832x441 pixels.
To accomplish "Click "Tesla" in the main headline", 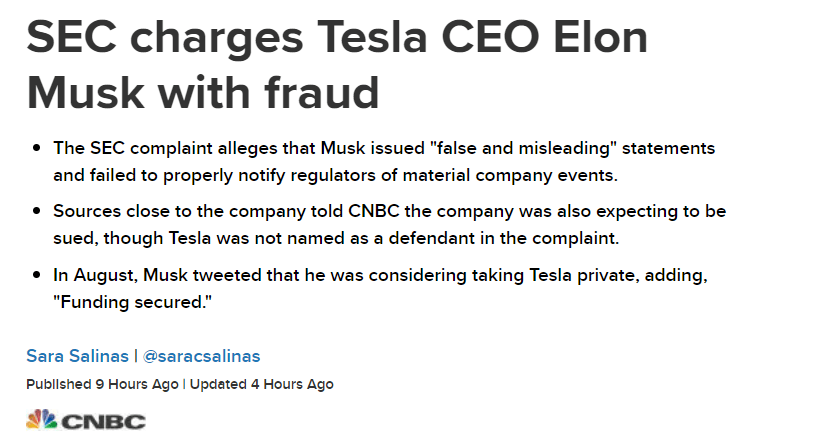I will coord(372,37).
